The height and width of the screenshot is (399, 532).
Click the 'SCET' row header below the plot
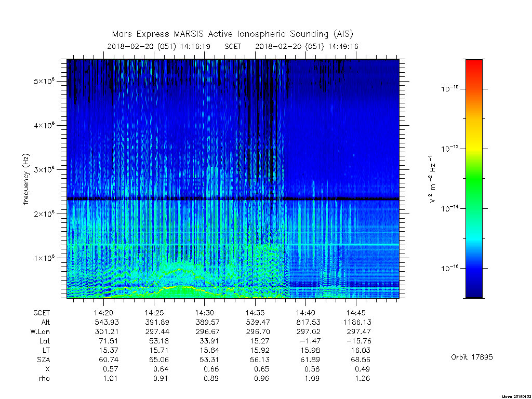pyautogui.click(x=42, y=313)
